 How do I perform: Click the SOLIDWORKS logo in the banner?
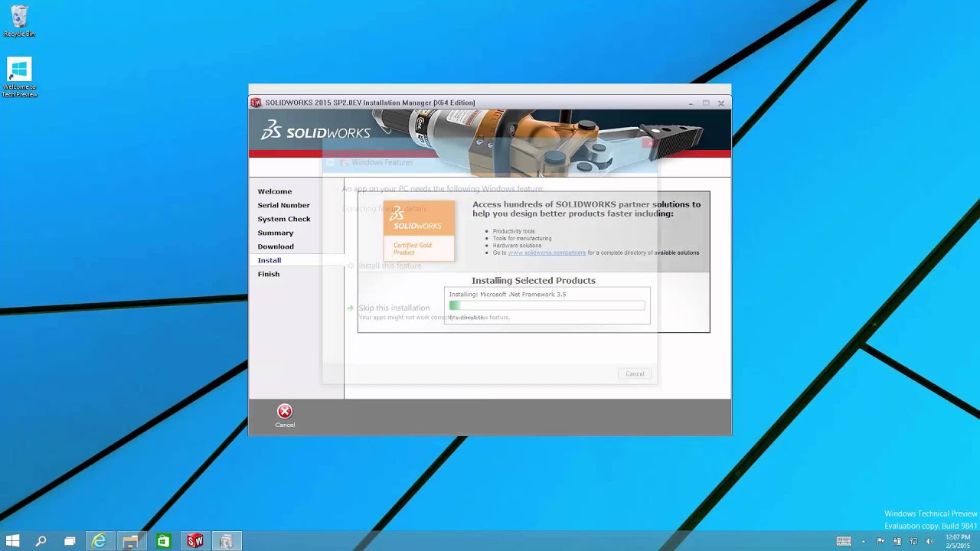(315, 131)
